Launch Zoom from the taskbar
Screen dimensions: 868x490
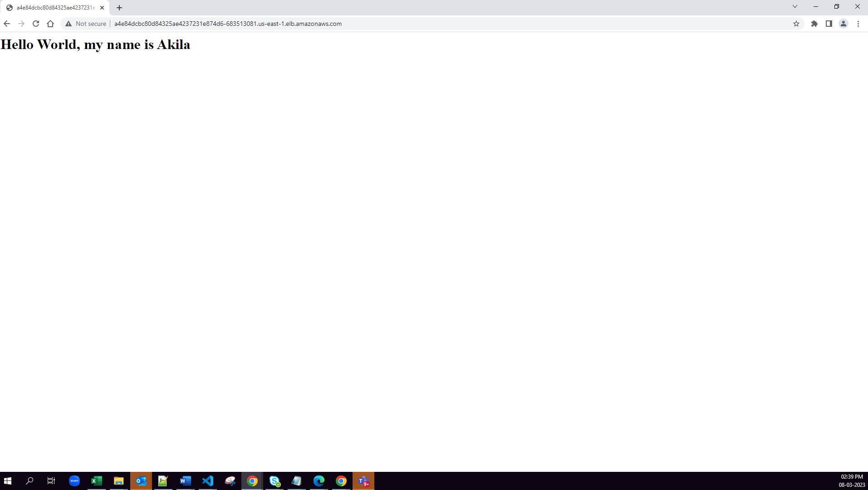pos(74,481)
